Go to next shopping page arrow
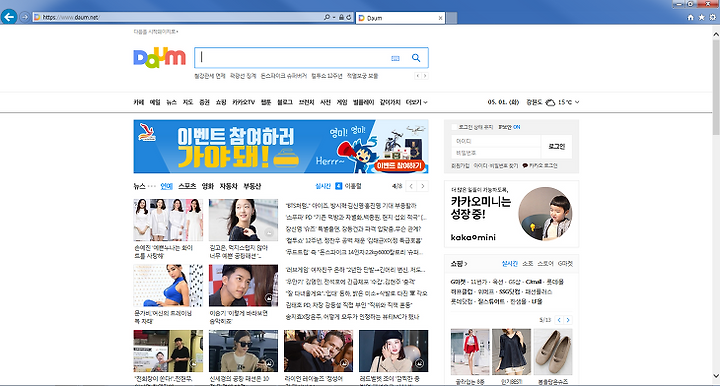Viewport: 720px width, 386px height. (x=568, y=320)
